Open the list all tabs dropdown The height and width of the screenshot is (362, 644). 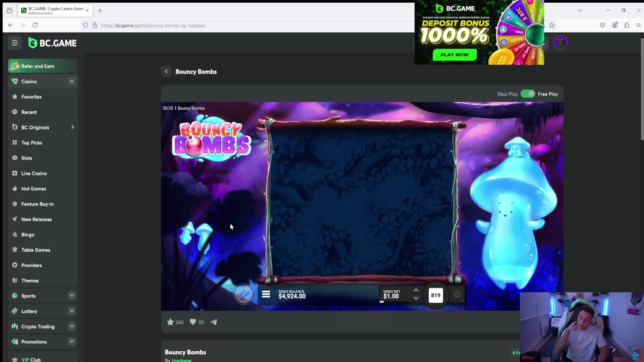coord(580,10)
